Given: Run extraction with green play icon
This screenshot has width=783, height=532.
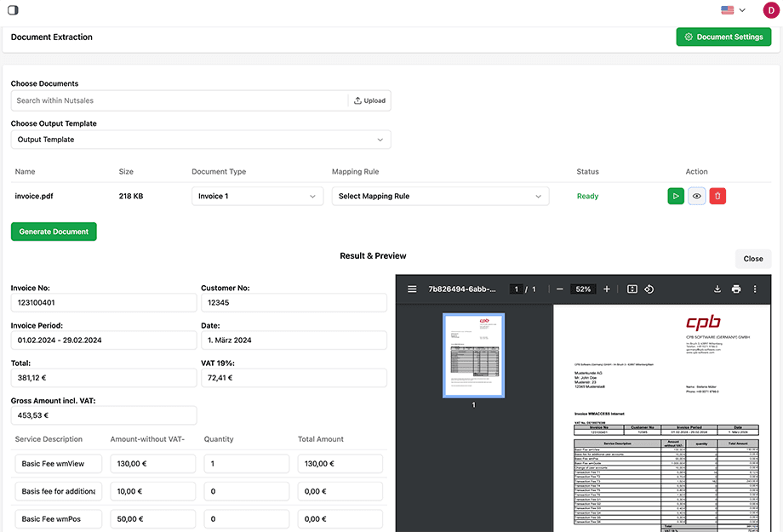Looking at the screenshot, I should point(676,197).
